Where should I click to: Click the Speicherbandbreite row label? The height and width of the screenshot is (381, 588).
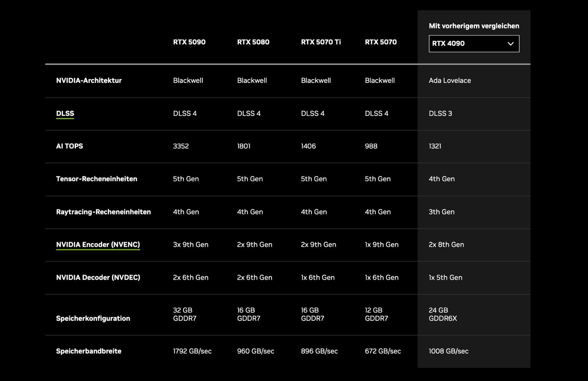(x=89, y=351)
